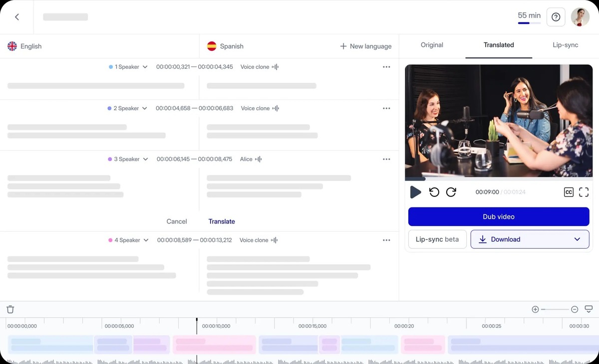The image size is (599, 364).
Task: Open the user profile avatar
Action: [580, 17]
